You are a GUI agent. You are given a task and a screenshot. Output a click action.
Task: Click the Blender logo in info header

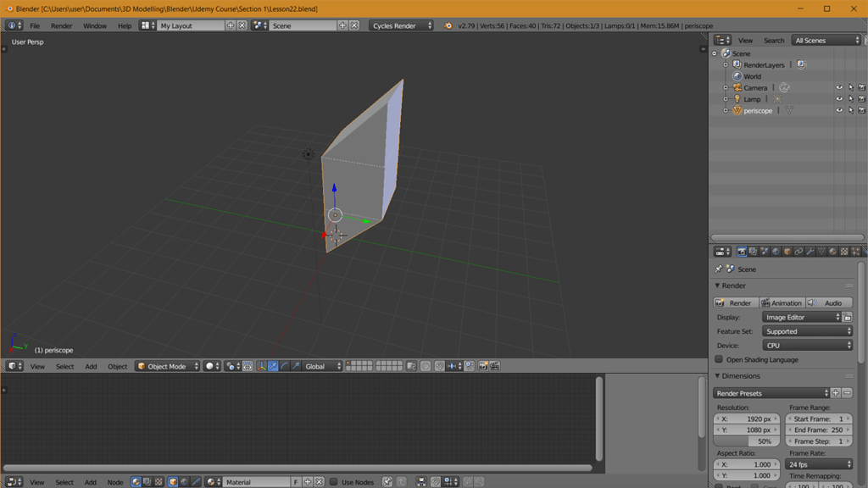448,25
